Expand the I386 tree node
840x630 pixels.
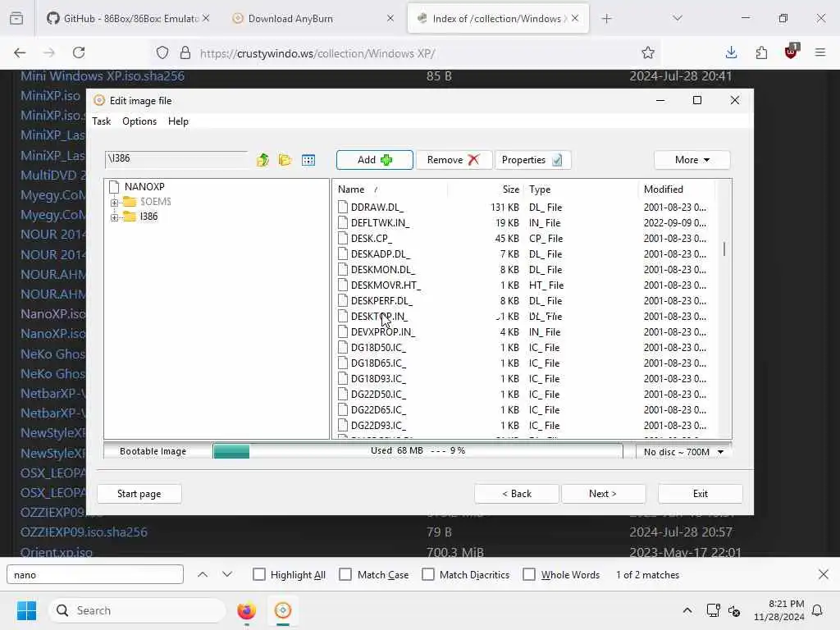(114, 217)
